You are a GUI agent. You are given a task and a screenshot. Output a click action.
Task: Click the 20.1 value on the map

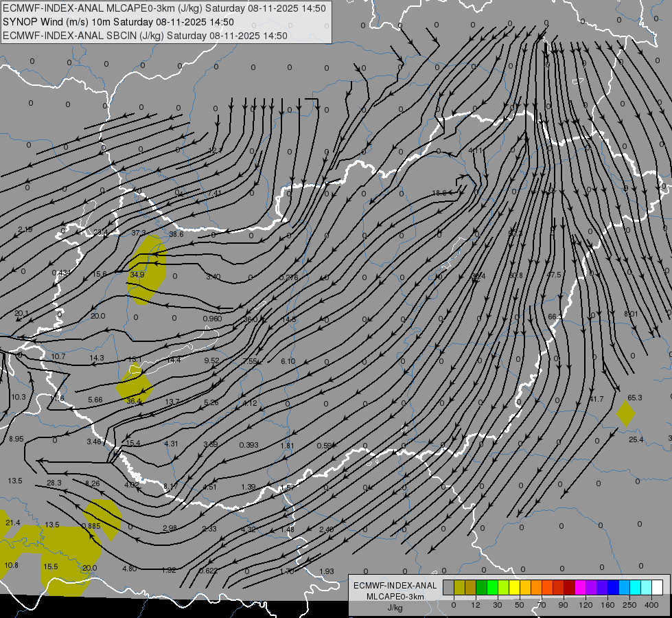click(21, 313)
